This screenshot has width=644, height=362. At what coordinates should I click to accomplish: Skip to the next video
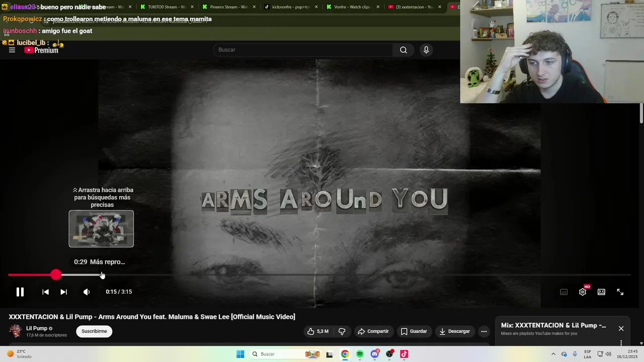tap(63, 292)
